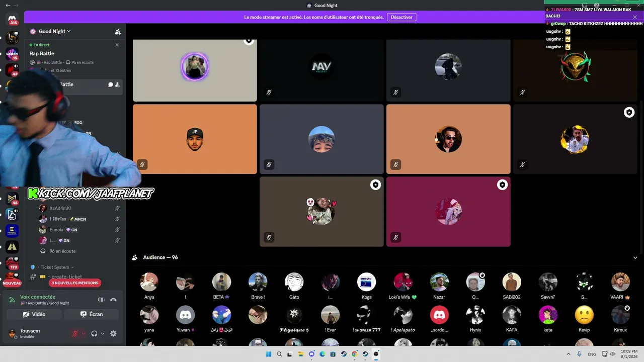The height and width of the screenshot is (362, 644).
Task: Go back with the navigation arrow
Action: 8,6
